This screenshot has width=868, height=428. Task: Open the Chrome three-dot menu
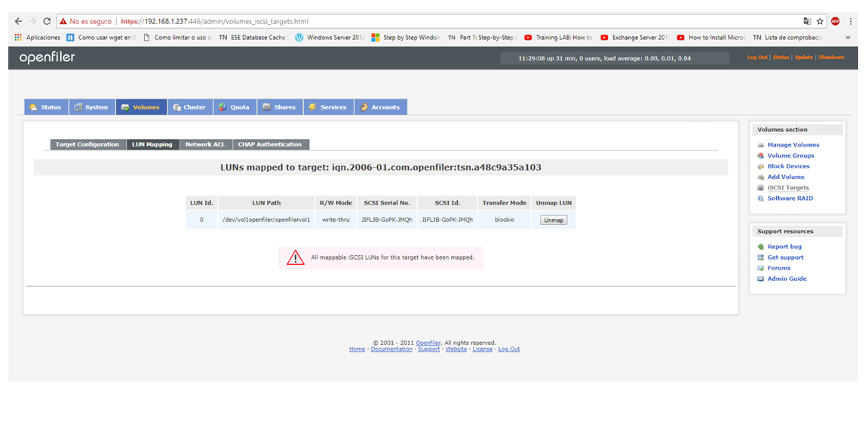pos(851,22)
